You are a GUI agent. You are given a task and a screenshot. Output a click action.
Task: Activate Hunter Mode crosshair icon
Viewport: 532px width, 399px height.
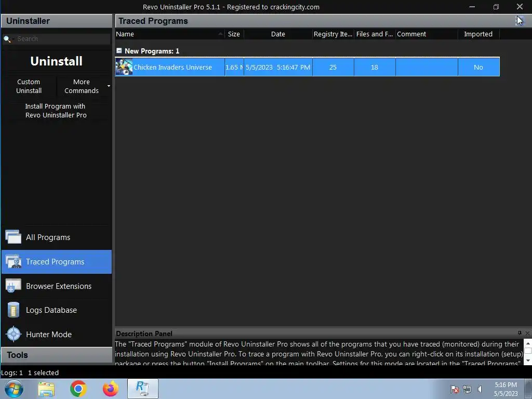[x=14, y=334]
